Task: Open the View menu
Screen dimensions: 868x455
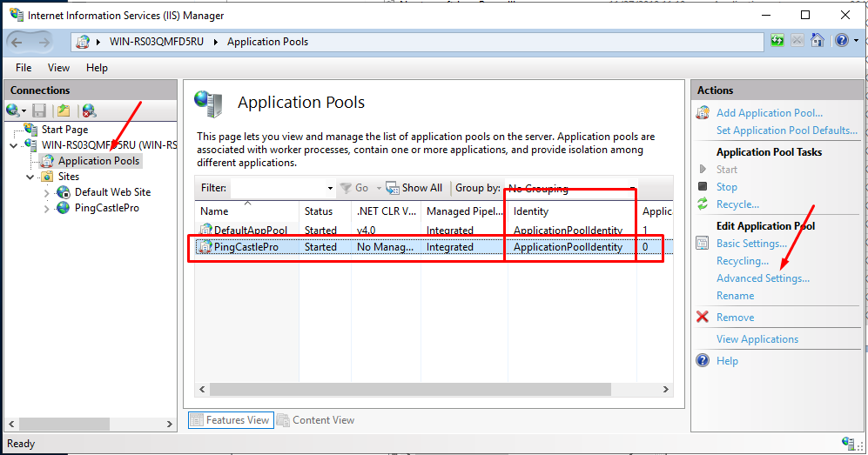Action: [x=58, y=68]
